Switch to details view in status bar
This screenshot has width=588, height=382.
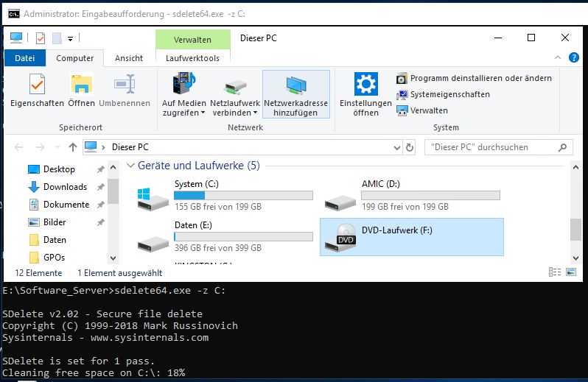pyautogui.click(x=556, y=272)
